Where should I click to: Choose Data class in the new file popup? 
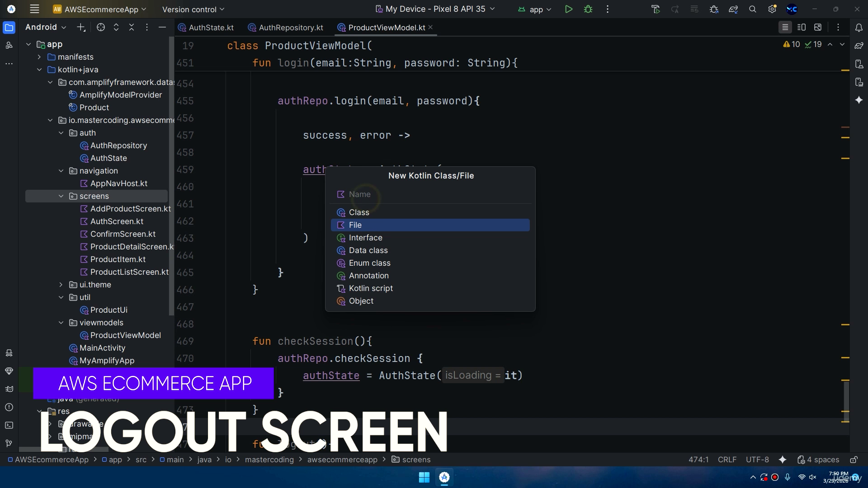(430, 250)
